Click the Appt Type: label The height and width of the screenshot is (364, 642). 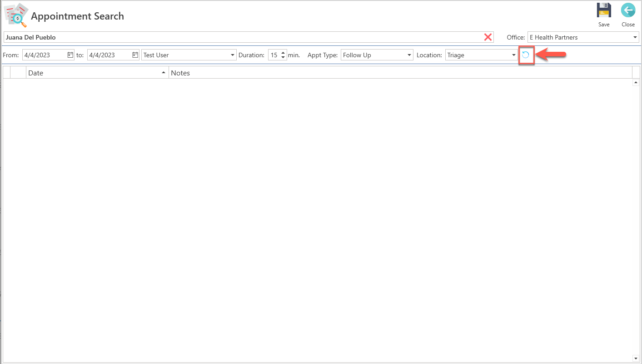(323, 55)
